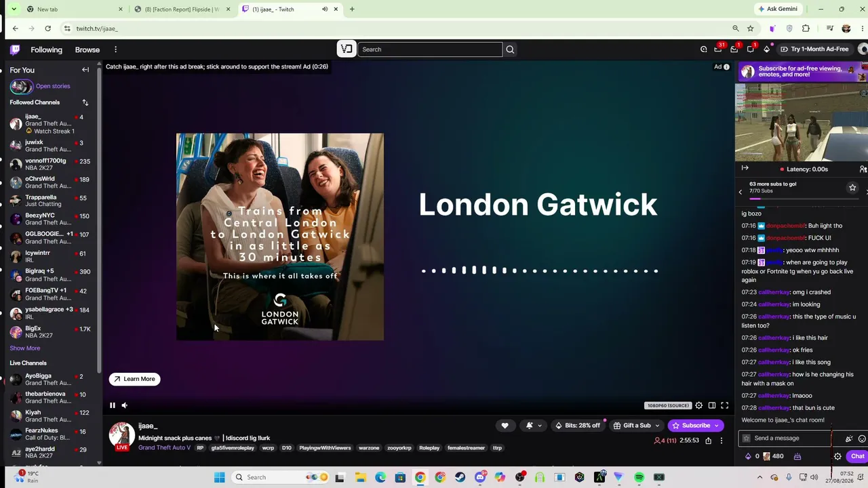Expand followed channels with Show More
The width and height of the screenshot is (868, 488).
point(25,348)
